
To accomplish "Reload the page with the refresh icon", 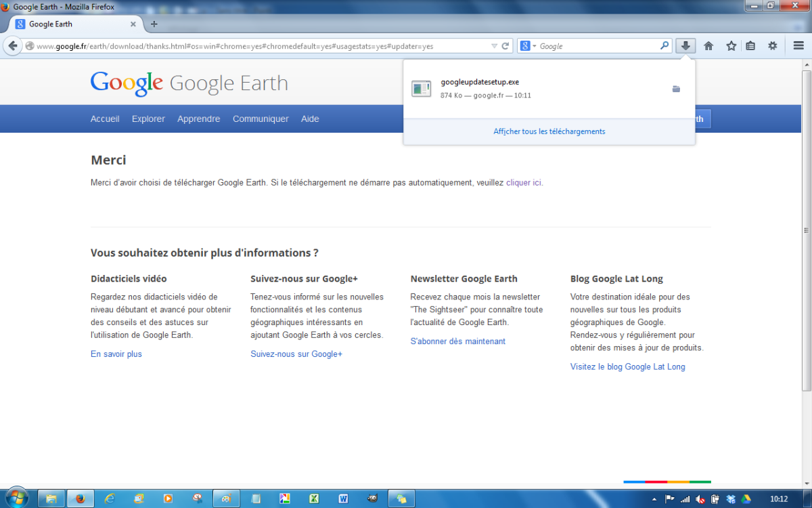I will (505, 46).
